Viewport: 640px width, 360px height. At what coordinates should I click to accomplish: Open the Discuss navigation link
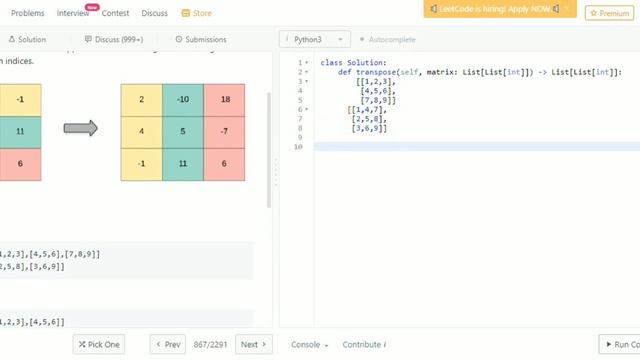[x=154, y=13]
